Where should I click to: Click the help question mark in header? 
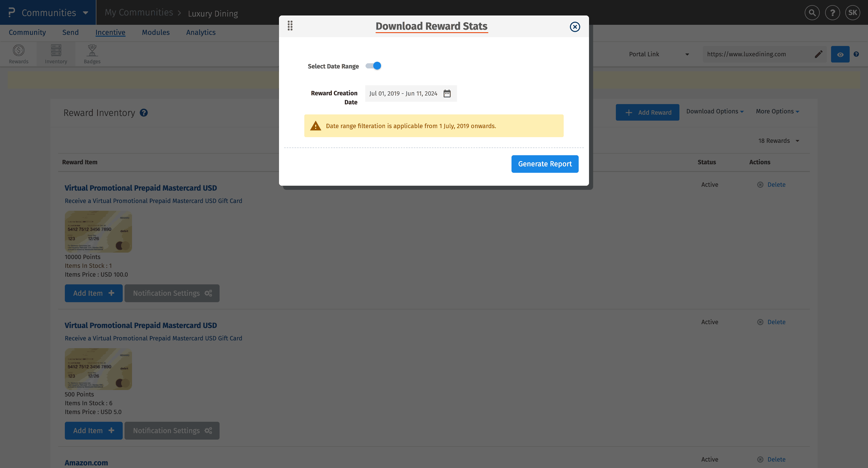point(832,13)
